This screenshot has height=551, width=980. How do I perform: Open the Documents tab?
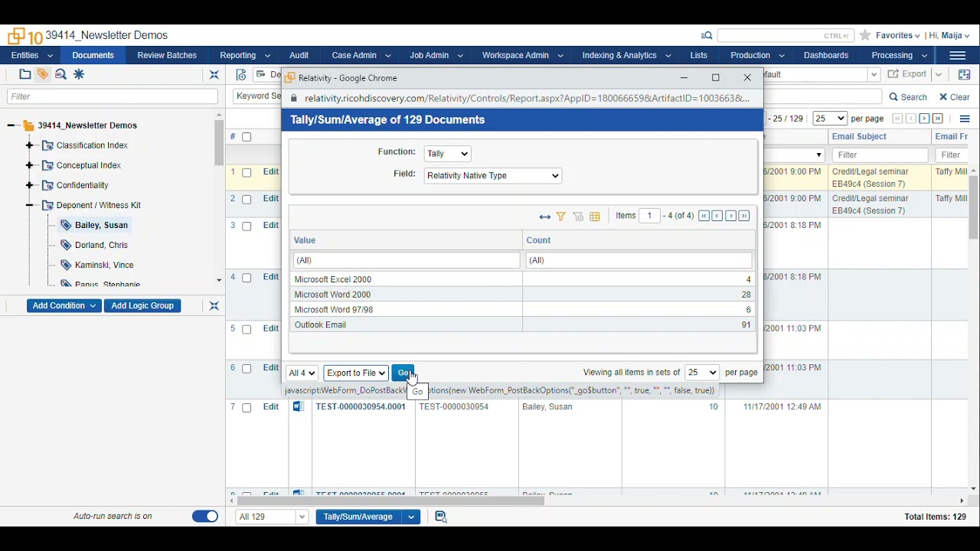click(93, 56)
